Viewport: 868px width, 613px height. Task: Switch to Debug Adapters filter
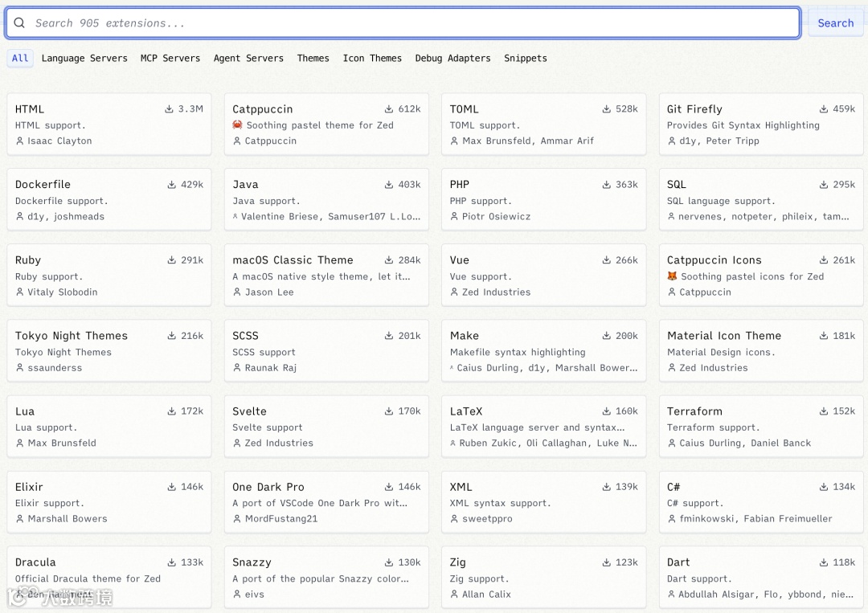[x=452, y=58]
